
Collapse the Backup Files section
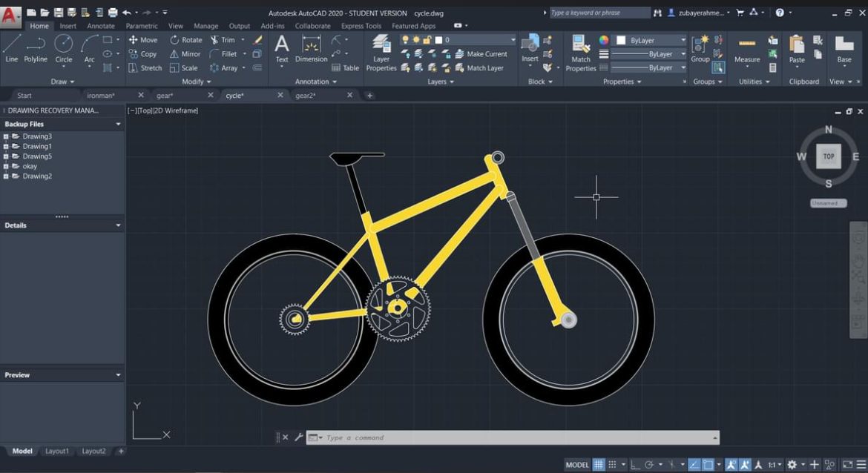118,124
